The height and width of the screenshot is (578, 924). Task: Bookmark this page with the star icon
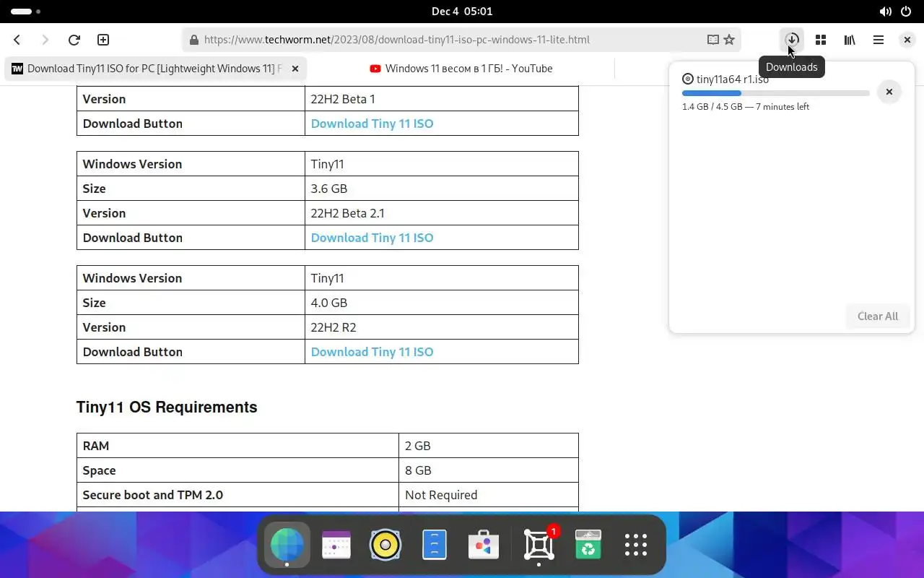tap(729, 40)
